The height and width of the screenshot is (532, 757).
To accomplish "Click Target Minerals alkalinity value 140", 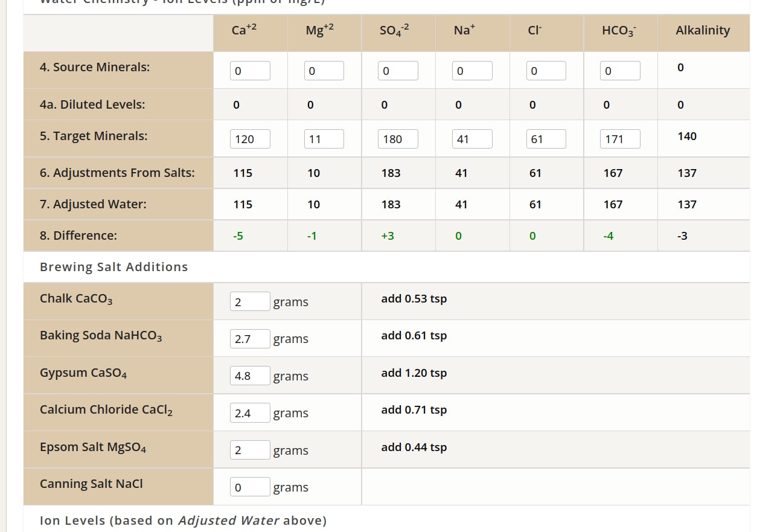I will click(687, 136).
